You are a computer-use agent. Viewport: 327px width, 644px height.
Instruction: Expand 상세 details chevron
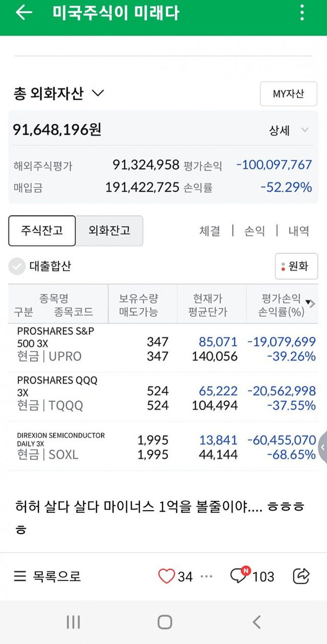305,130
